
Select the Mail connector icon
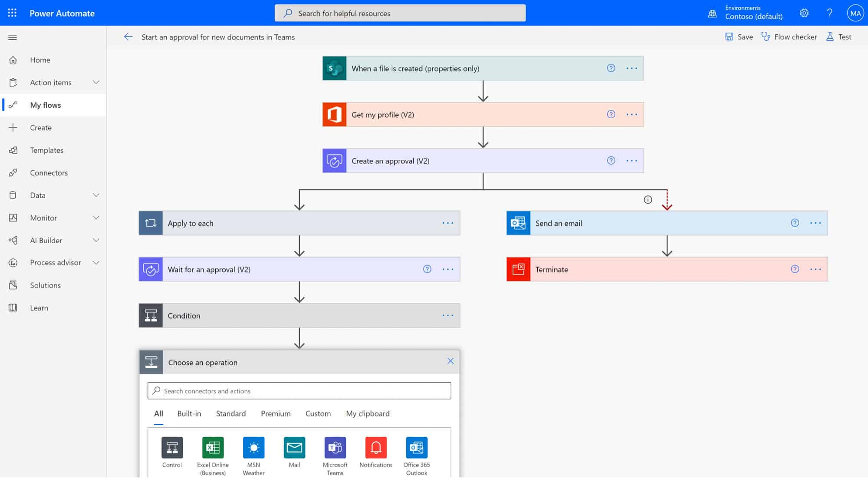(294, 447)
